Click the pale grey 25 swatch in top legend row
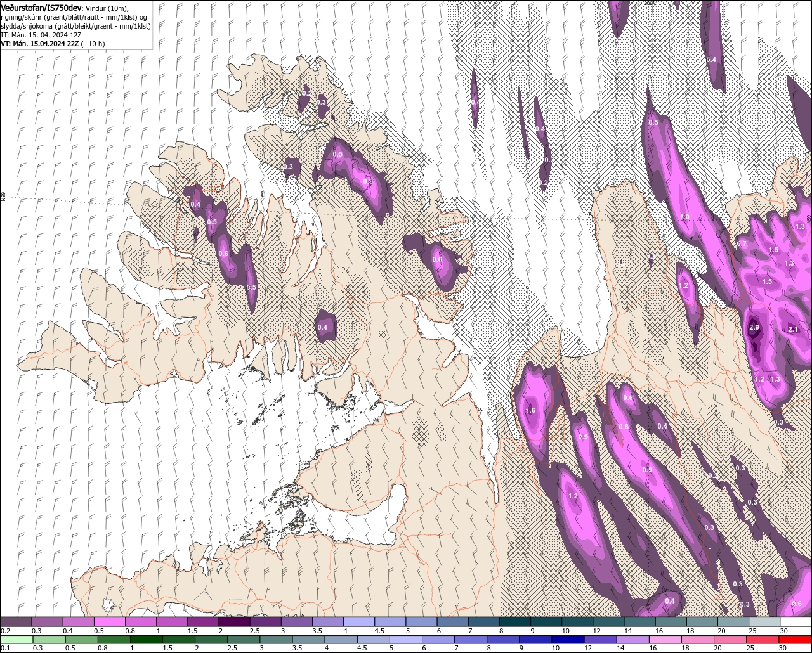The width and height of the screenshot is (812, 653). click(x=765, y=622)
